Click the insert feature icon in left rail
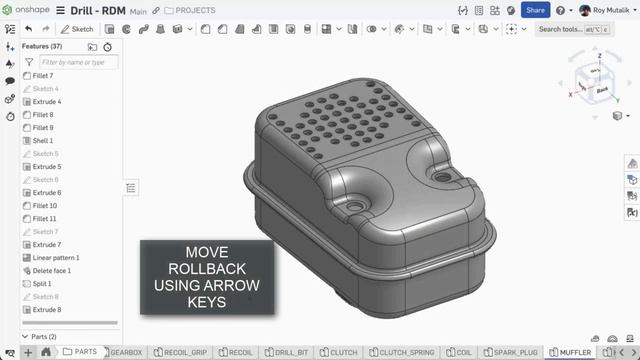Viewport: 640px width, 360px height. pyautogui.click(x=10, y=47)
